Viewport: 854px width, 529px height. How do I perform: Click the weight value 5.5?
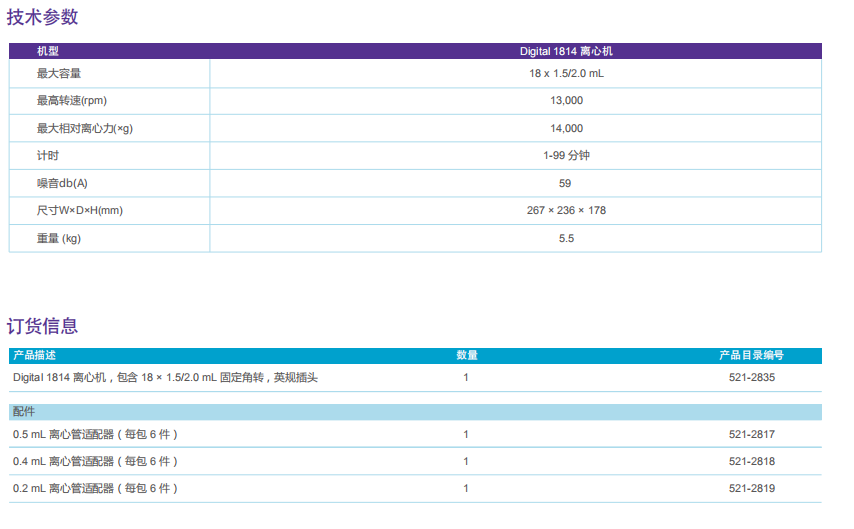pyautogui.click(x=566, y=238)
